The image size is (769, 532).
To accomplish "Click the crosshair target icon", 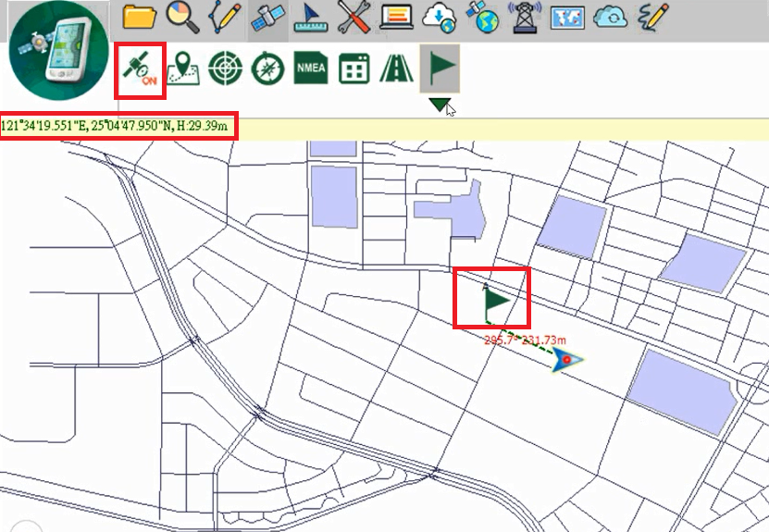I will [225, 68].
